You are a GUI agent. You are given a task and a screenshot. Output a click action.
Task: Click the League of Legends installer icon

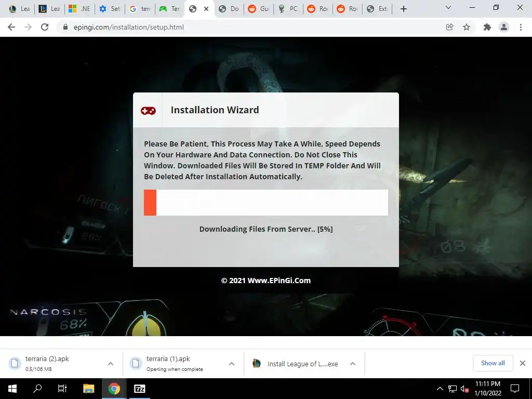pos(257,363)
